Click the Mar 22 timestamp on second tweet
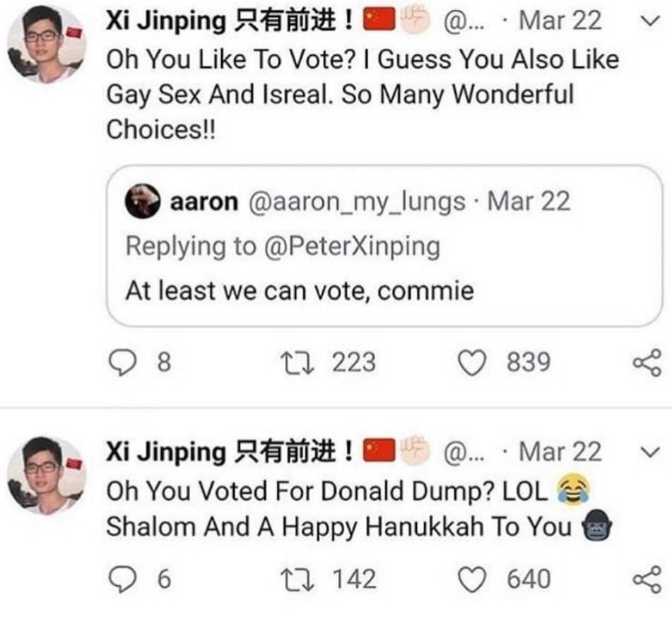Screen dimensions: 672x627 pyautogui.click(x=560, y=451)
